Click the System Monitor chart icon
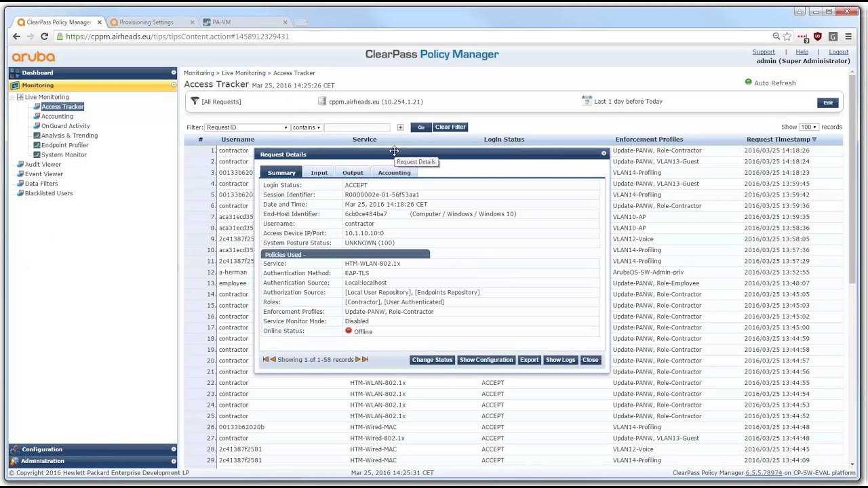Viewport: 868px width, 488px height. (37, 155)
